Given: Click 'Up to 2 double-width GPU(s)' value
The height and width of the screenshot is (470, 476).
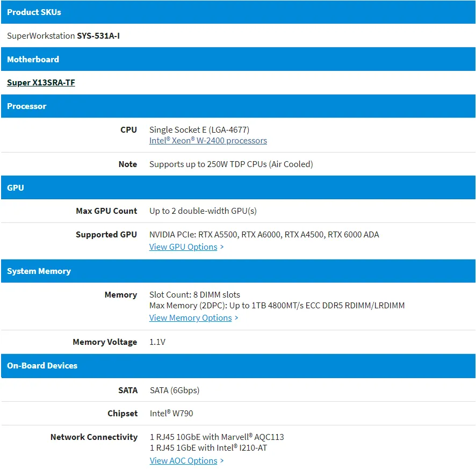Looking at the screenshot, I should (x=203, y=211).
